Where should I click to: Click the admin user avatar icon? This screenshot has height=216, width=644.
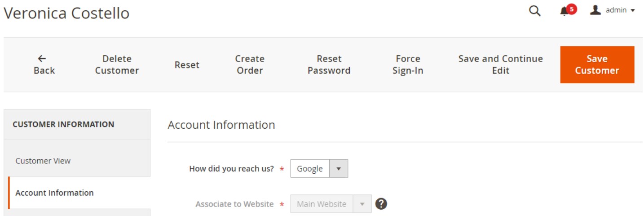coord(595,10)
